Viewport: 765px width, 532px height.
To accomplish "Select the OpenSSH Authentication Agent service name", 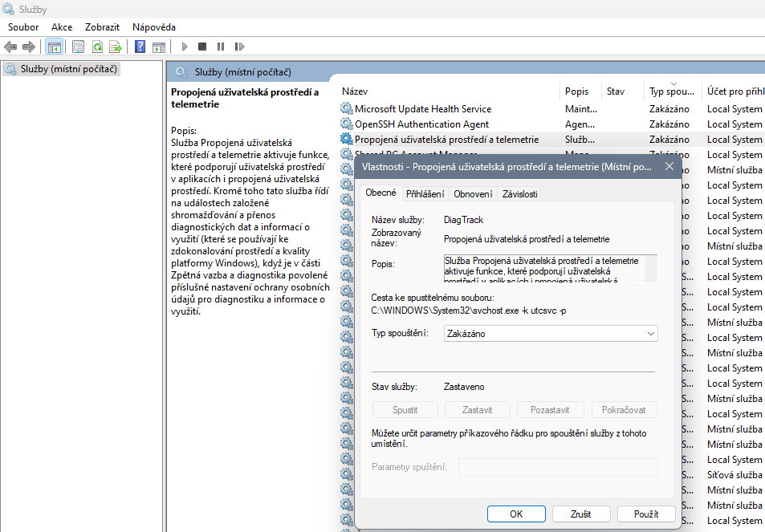I will (421, 124).
